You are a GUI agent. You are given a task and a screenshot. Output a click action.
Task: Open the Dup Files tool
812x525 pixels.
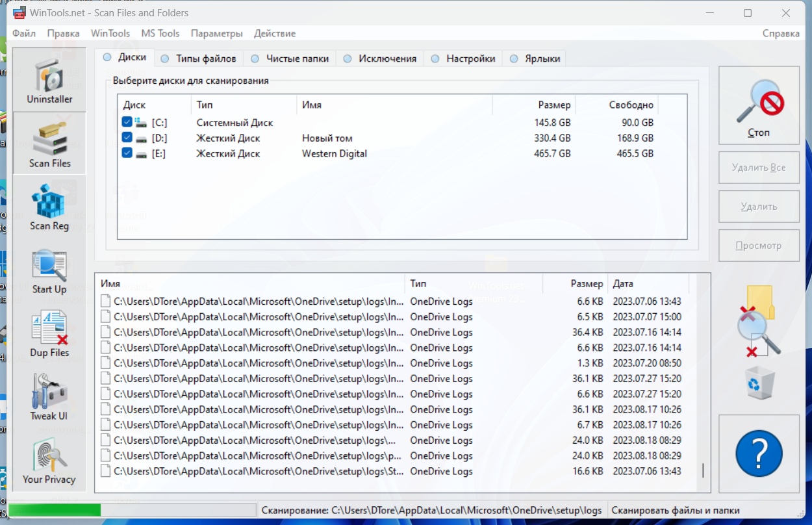49,333
